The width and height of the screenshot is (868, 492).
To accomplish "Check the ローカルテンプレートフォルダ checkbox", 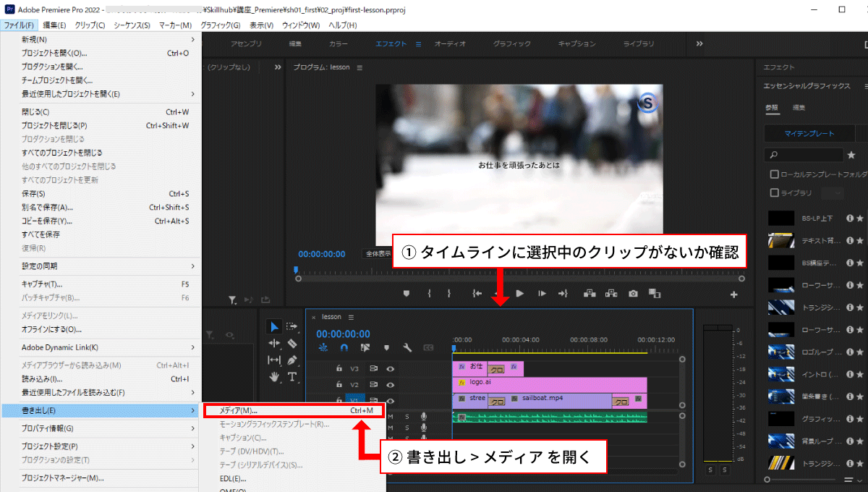I will coord(775,174).
